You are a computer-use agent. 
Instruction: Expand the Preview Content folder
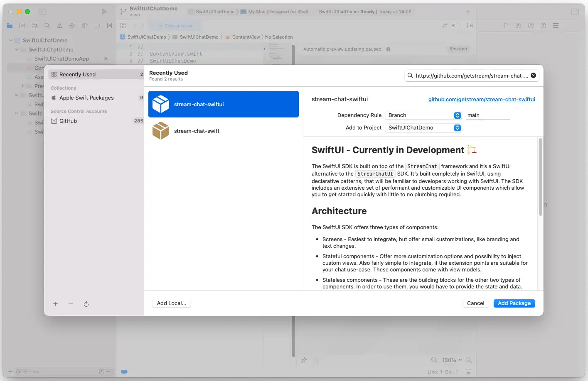coord(22,86)
